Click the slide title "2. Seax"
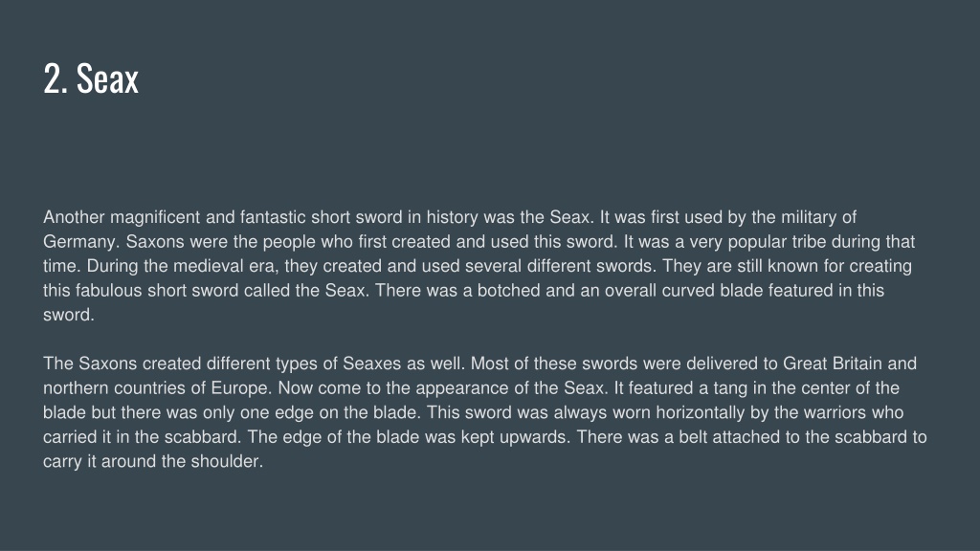 coord(91,78)
